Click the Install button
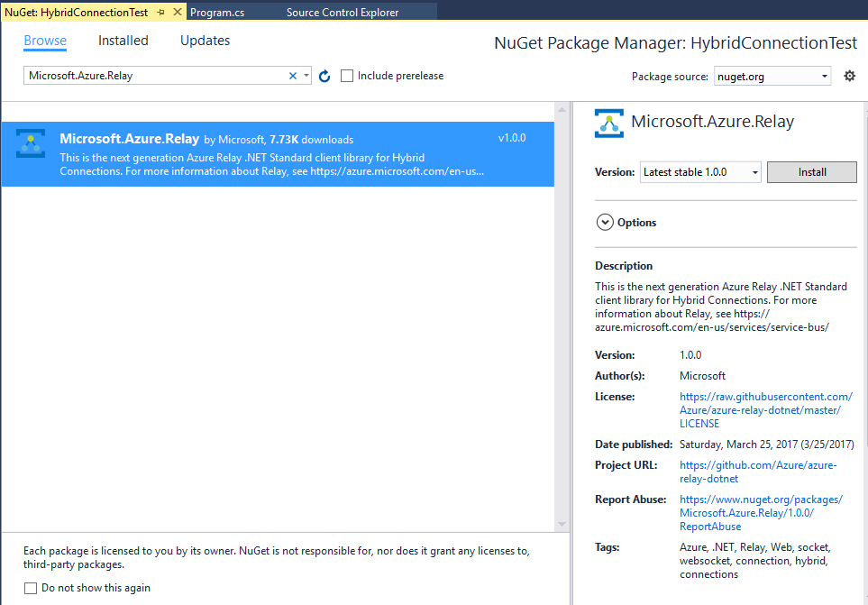Screen dimensions: 868x605 pyautogui.click(x=810, y=171)
